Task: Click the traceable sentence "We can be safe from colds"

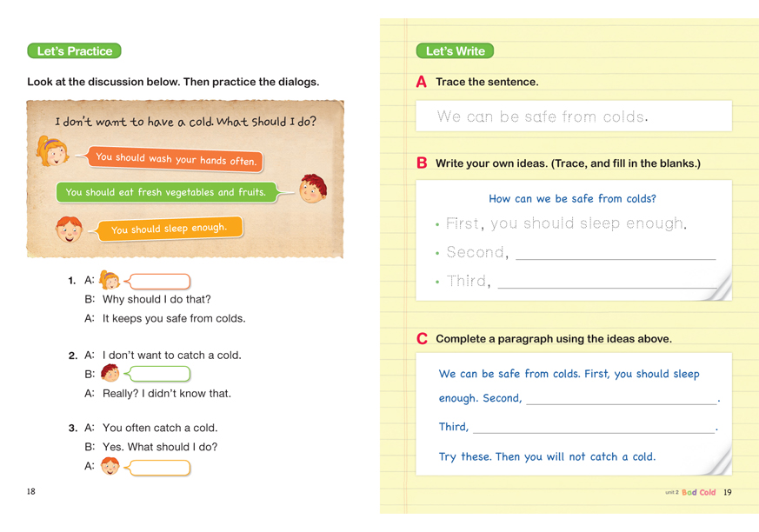Action: [x=543, y=116]
